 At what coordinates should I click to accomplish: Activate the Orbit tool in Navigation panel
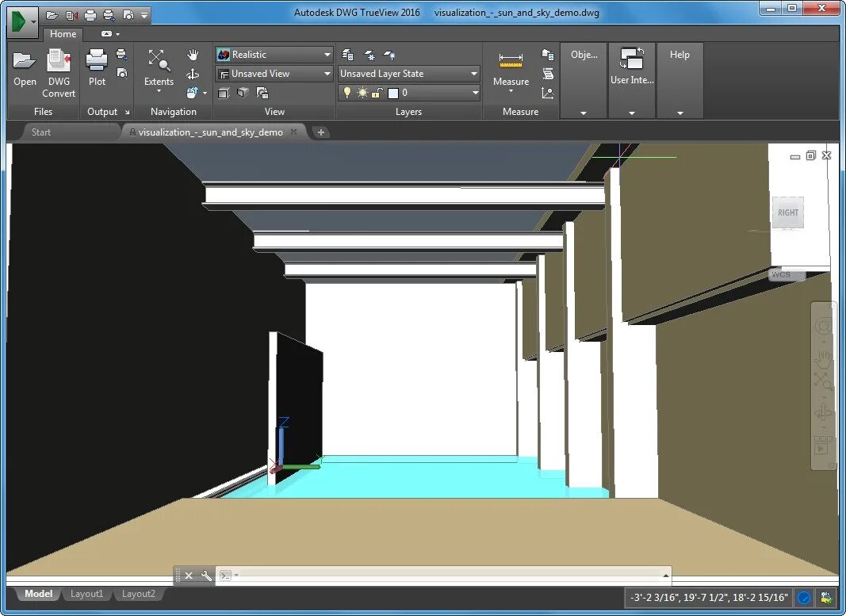tap(193, 74)
